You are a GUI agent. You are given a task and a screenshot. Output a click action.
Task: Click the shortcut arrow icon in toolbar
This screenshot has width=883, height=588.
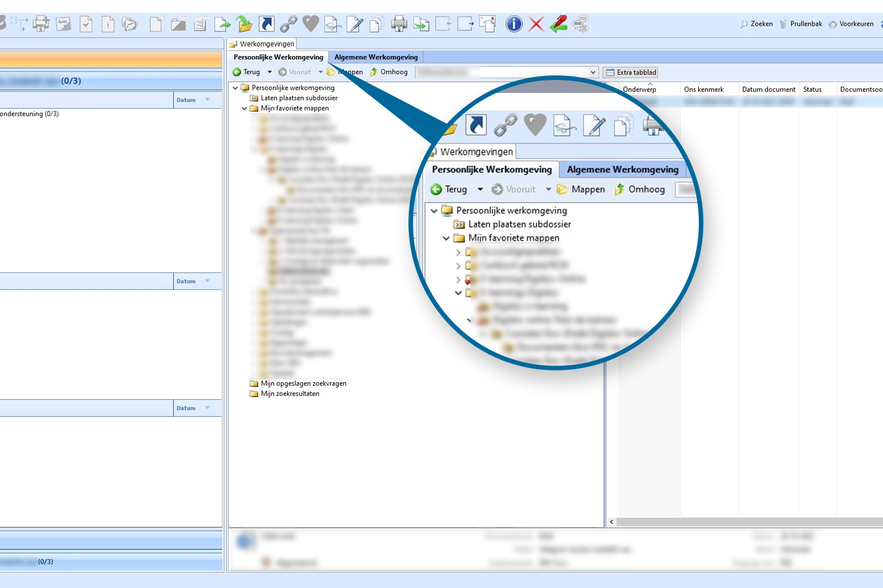tap(267, 24)
